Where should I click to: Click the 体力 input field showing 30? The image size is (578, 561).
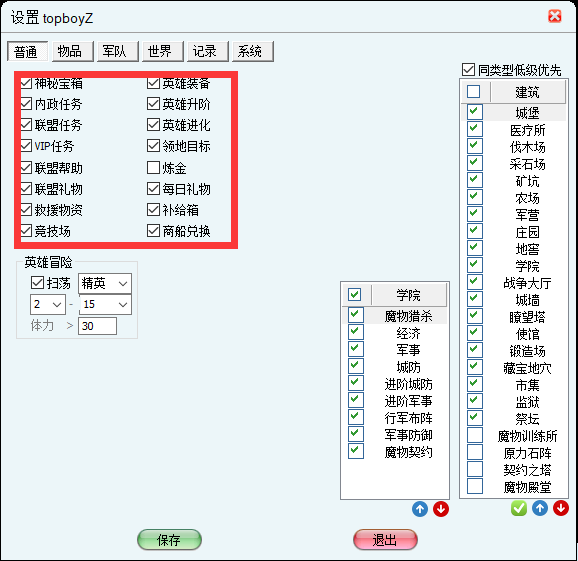97,326
